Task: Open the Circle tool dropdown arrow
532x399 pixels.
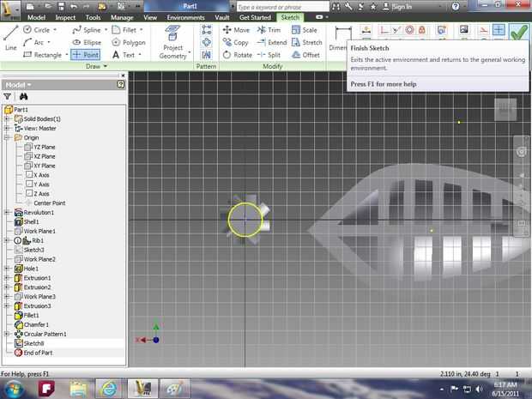Action: click(x=54, y=30)
